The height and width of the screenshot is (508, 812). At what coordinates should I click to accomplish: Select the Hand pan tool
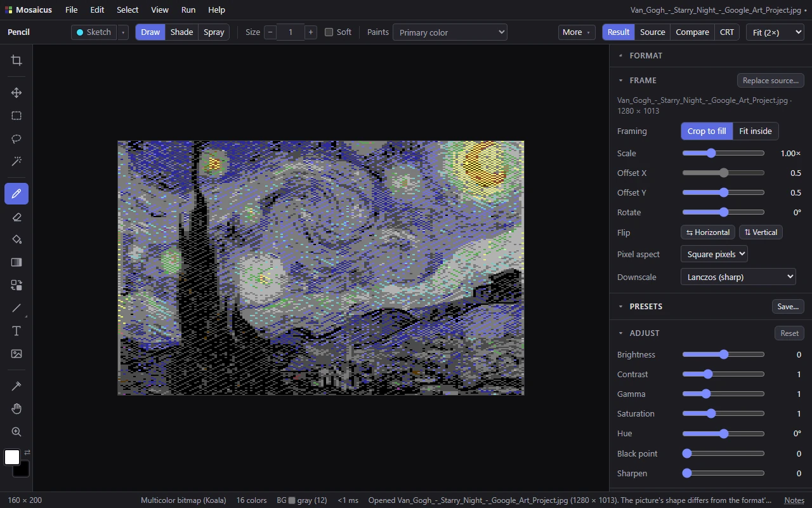click(16, 409)
